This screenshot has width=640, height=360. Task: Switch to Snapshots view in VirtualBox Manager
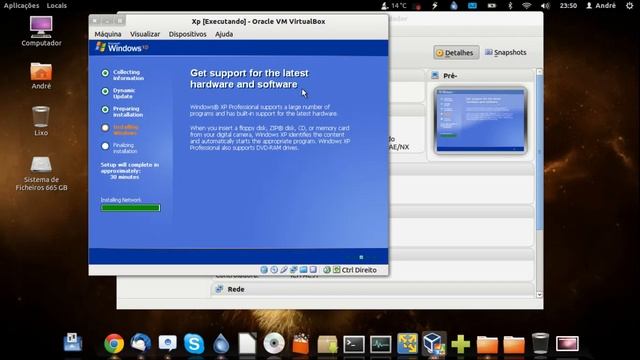506,52
